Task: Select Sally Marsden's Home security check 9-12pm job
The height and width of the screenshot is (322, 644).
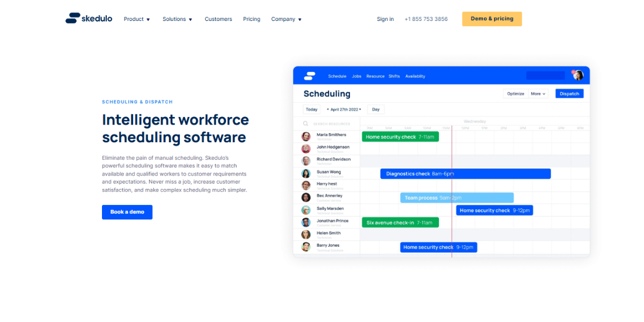Action: pos(495,210)
